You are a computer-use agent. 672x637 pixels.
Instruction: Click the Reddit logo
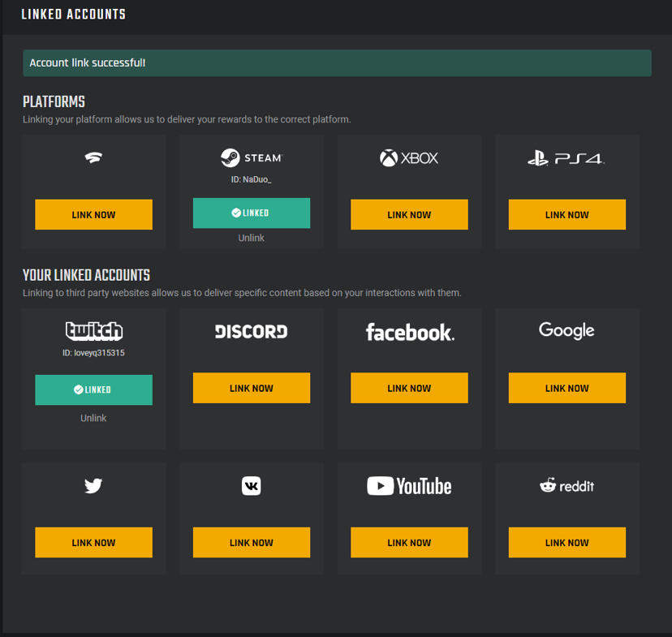point(566,486)
